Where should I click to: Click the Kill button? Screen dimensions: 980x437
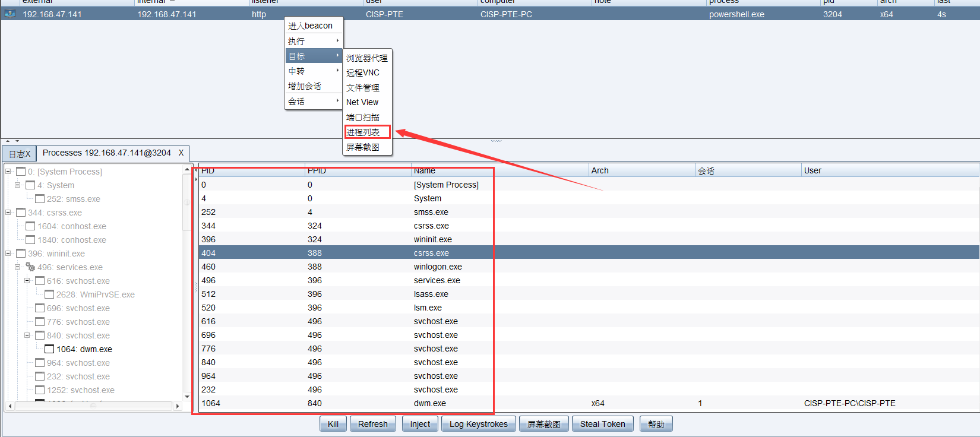[333, 424]
